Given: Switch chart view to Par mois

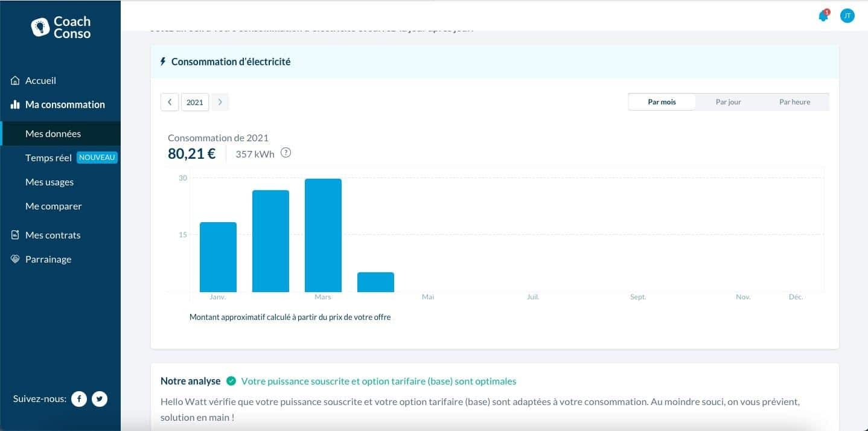Looking at the screenshot, I should click(x=662, y=102).
